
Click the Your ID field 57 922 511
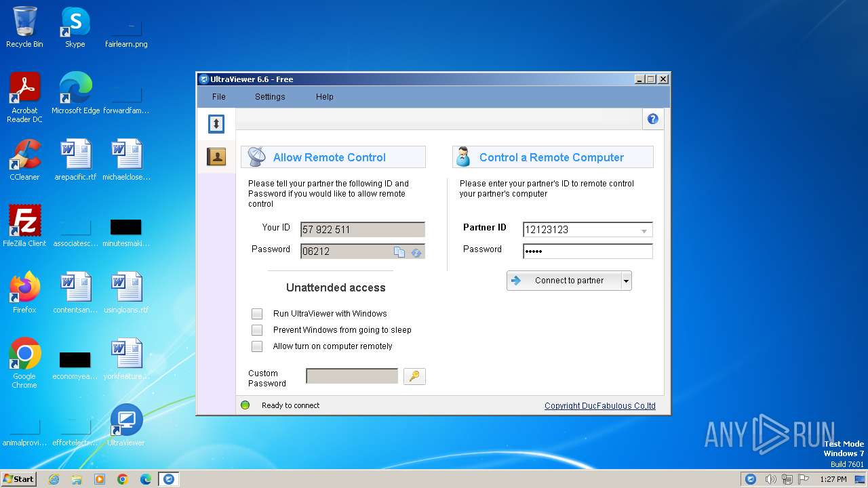click(363, 229)
